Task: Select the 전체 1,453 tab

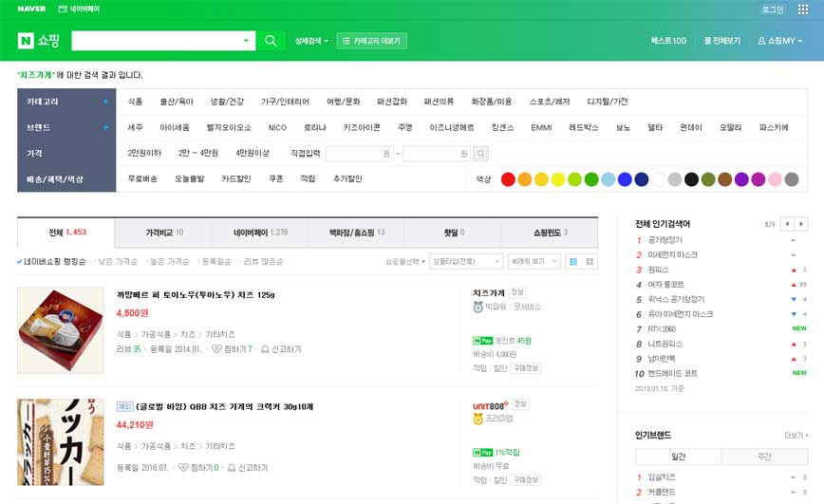Action: [x=66, y=233]
